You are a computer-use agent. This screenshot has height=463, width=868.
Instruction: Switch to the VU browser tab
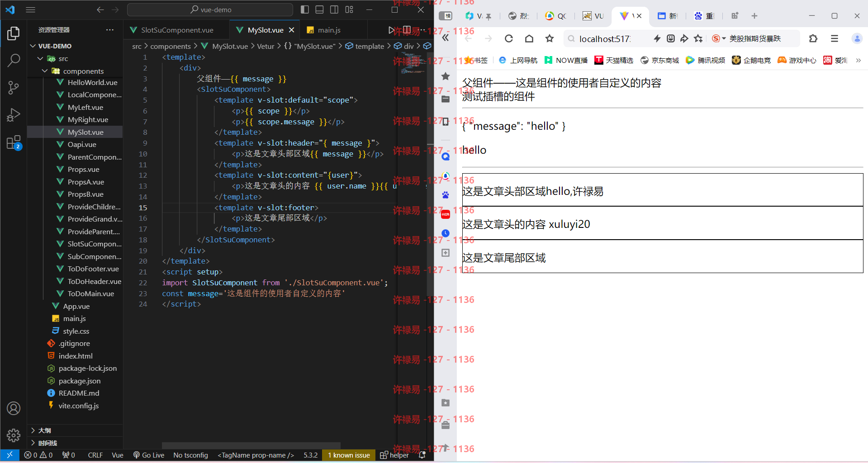(593, 16)
